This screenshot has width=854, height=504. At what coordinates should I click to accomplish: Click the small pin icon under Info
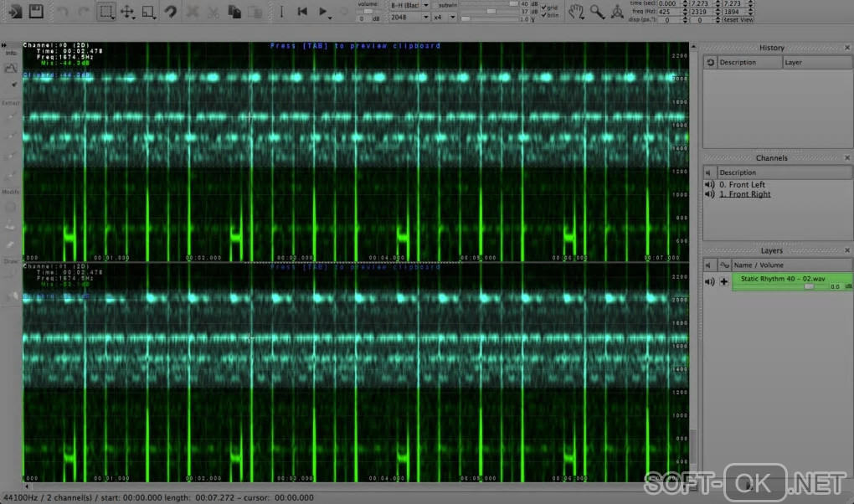(13, 85)
